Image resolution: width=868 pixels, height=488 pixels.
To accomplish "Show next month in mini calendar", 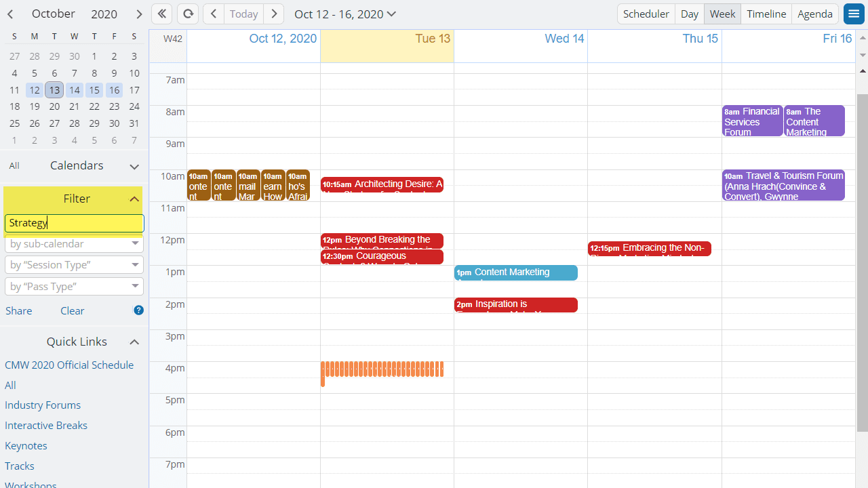I will (138, 14).
